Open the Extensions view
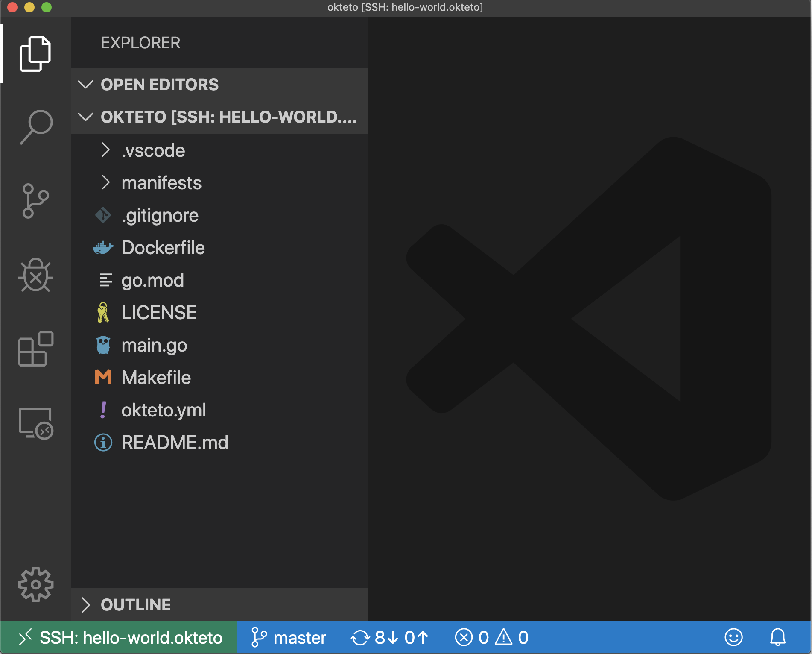Image resolution: width=812 pixels, height=654 pixels. click(x=36, y=349)
